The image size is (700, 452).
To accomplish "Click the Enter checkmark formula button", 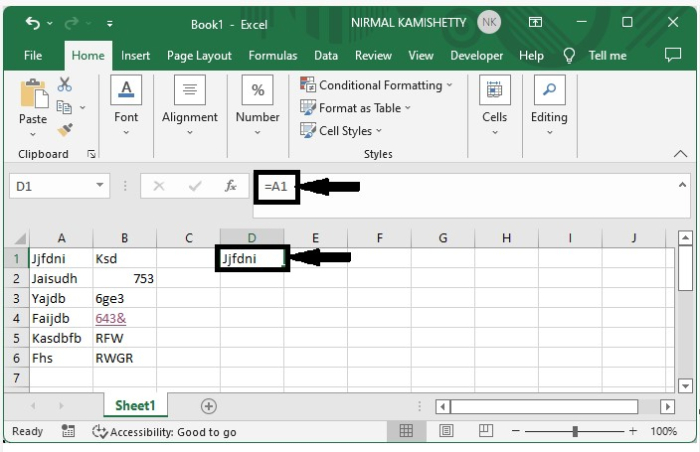I will point(195,186).
